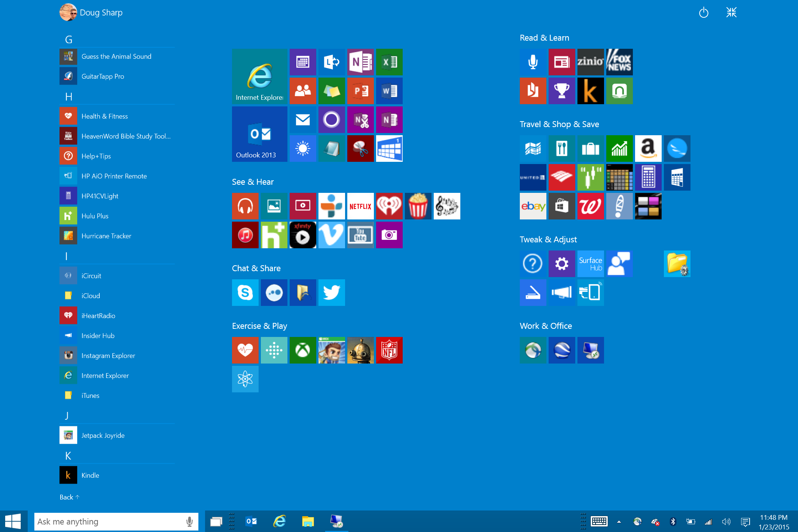Click the microphone in the search box

(190, 522)
